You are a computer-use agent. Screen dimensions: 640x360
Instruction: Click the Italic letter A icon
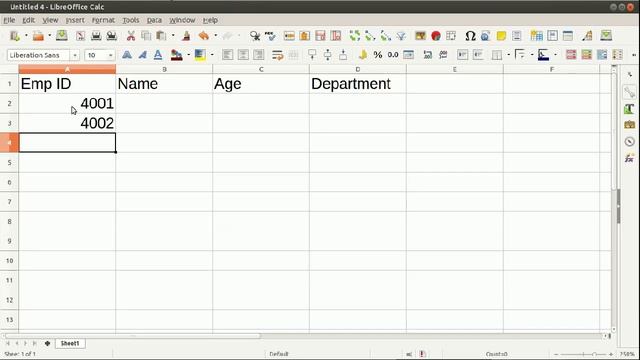point(142,55)
